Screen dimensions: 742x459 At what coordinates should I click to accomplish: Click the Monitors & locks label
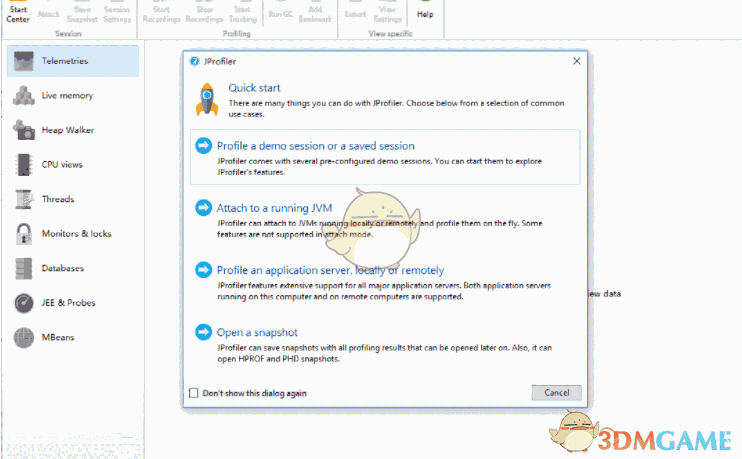pos(77,234)
